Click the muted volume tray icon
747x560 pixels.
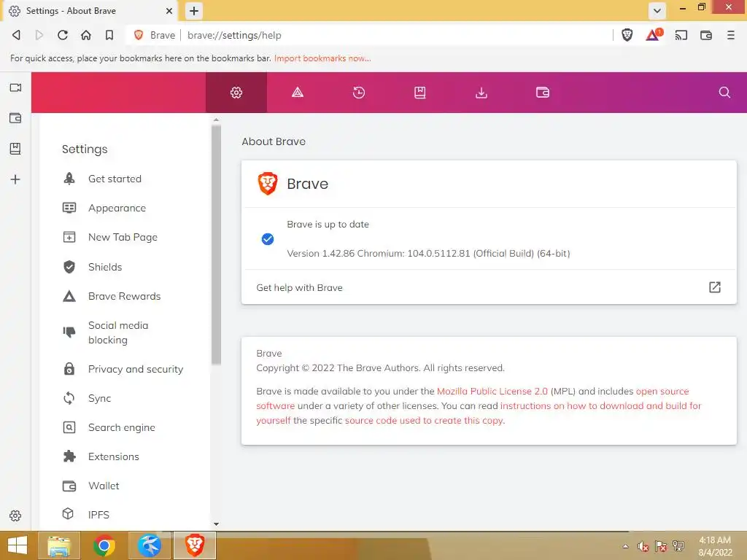click(643, 546)
